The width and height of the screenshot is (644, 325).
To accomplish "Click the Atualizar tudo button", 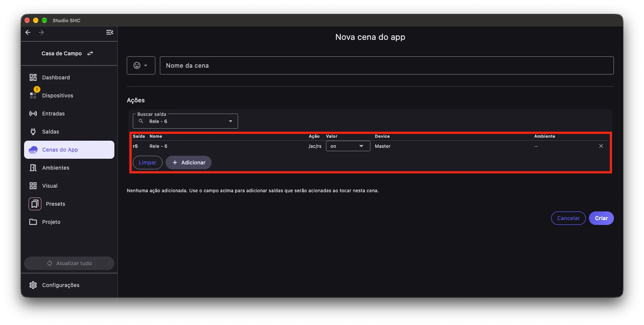I will [x=69, y=263].
